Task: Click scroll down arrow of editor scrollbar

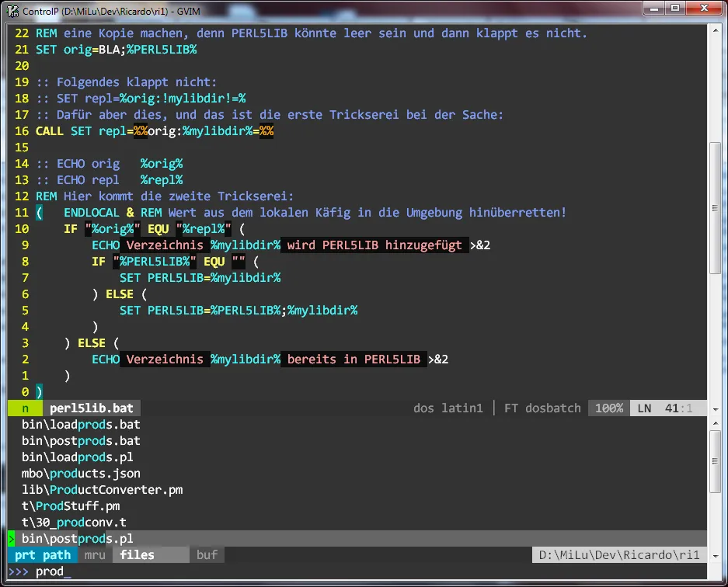Action: (716, 409)
